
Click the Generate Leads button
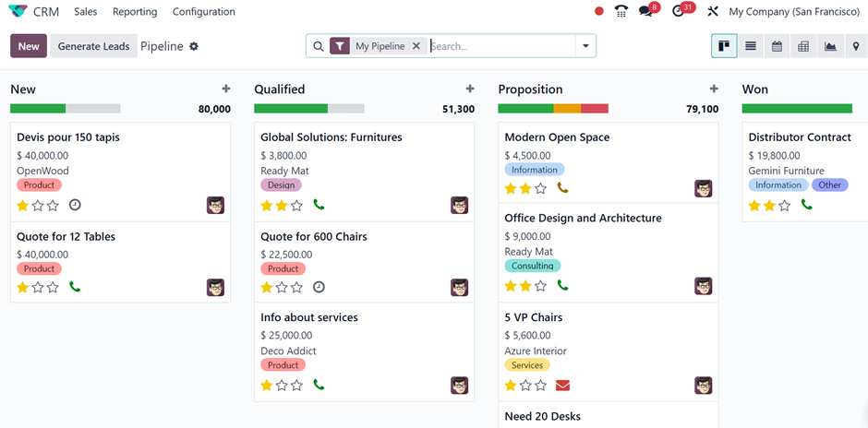pos(93,46)
